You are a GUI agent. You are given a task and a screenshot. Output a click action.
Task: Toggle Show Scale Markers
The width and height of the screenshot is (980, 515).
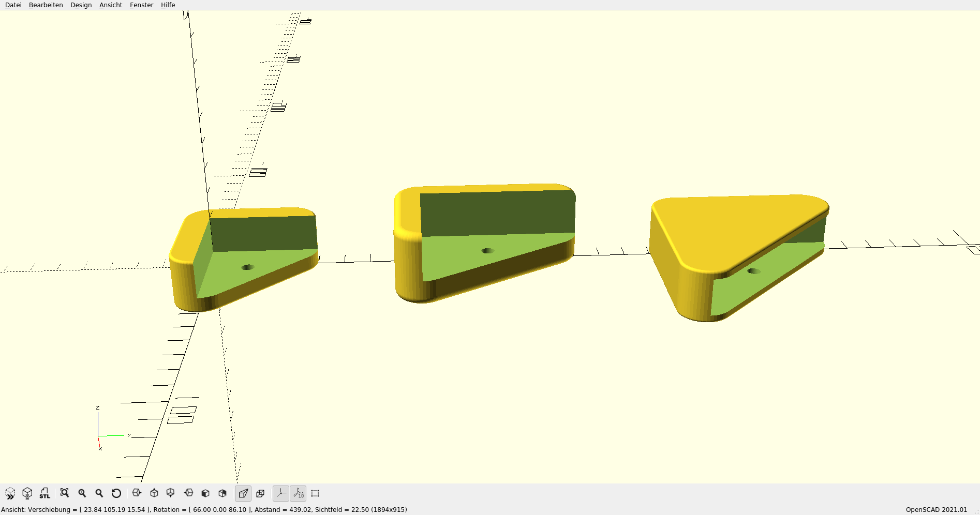(x=298, y=493)
